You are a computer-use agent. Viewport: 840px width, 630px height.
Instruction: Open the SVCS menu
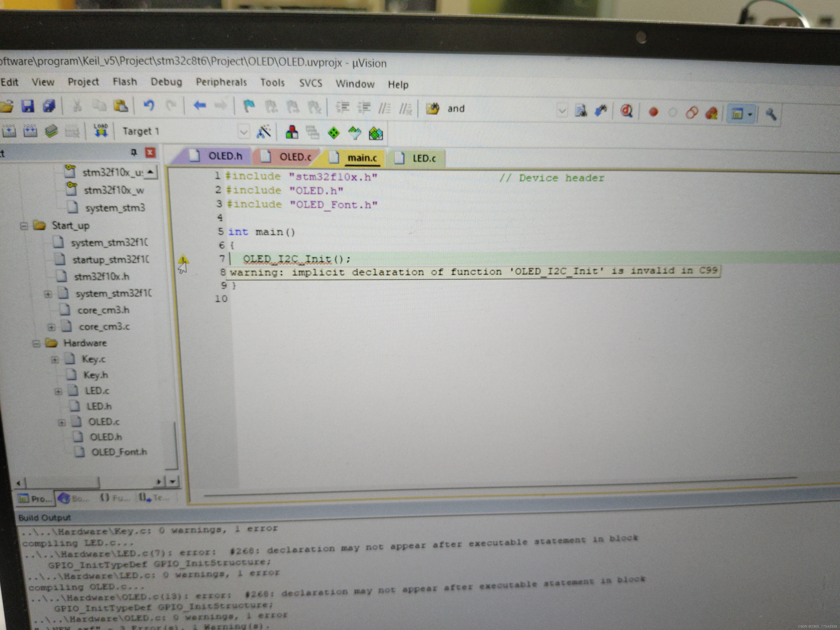coord(311,83)
